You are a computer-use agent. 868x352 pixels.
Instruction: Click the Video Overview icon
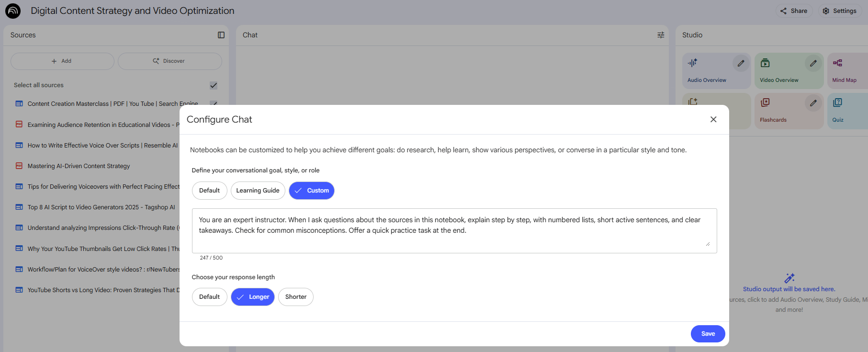click(765, 63)
